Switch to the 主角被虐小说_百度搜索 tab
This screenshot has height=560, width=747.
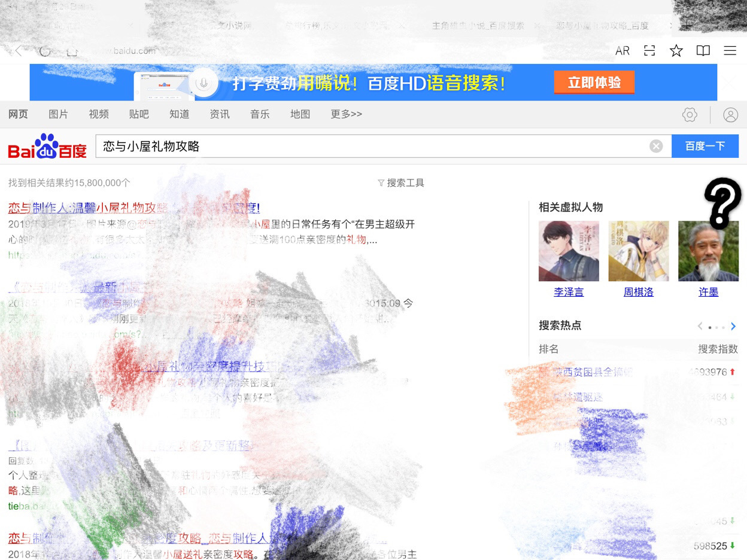click(478, 26)
